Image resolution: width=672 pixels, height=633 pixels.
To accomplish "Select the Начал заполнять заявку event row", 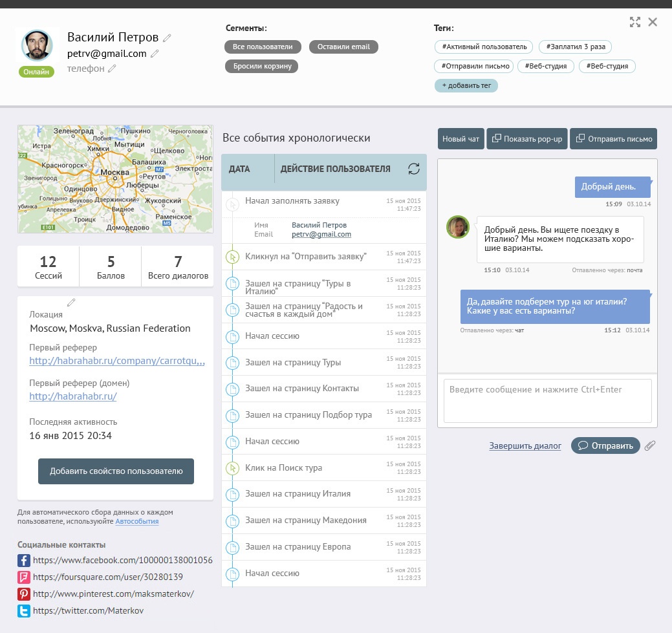I will pos(324,204).
